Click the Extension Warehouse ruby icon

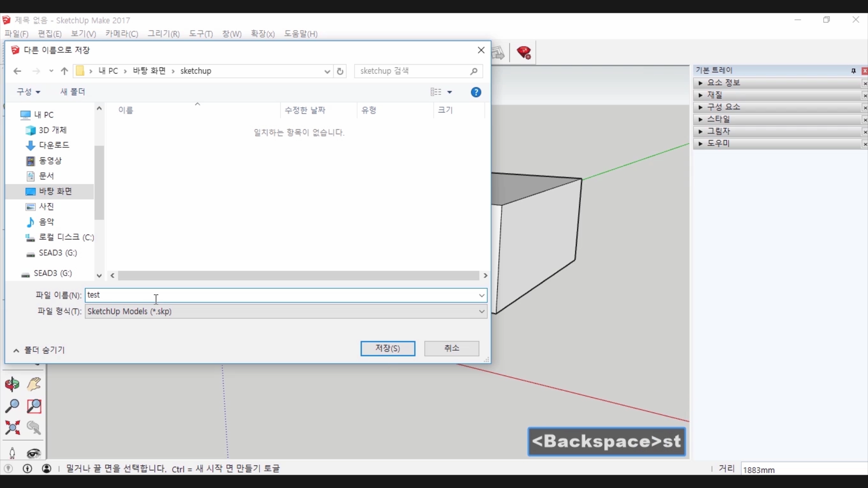pos(524,53)
